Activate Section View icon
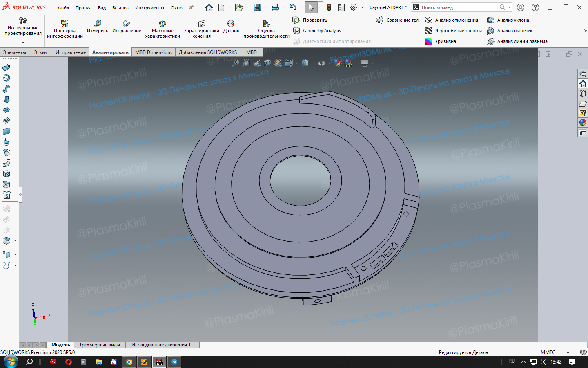The image size is (588, 368). point(267,63)
